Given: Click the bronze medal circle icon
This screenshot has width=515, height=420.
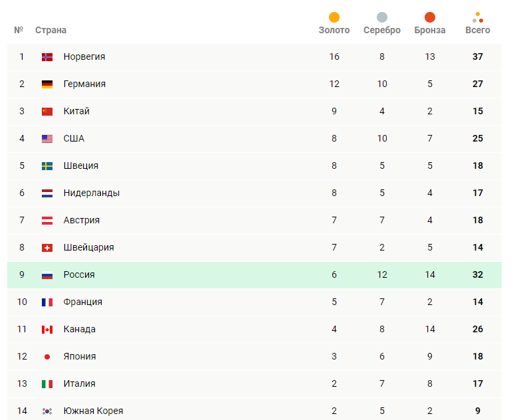Looking at the screenshot, I should tap(430, 17).
